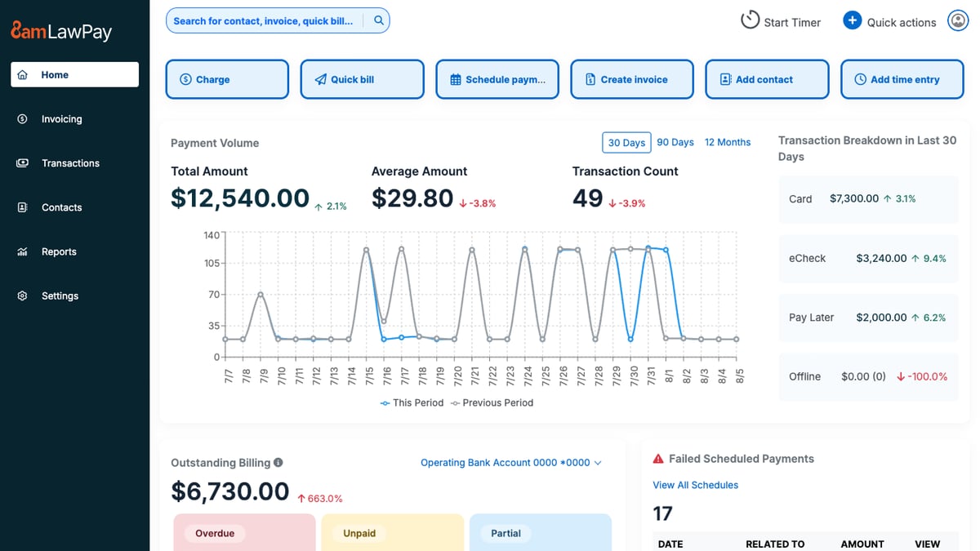Open the View All Schedules link
Screen dimensions: 980x551
pos(695,485)
